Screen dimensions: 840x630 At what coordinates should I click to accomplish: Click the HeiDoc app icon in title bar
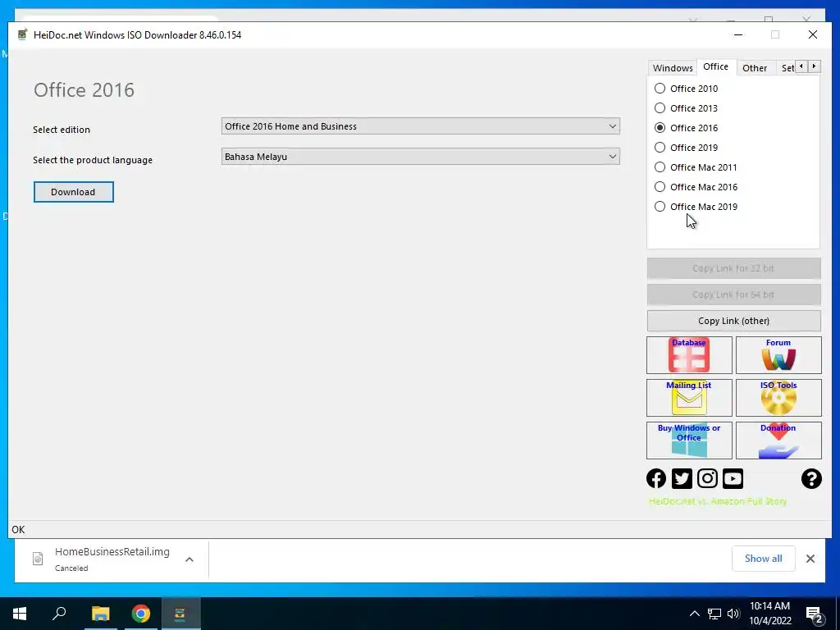point(22,34)
